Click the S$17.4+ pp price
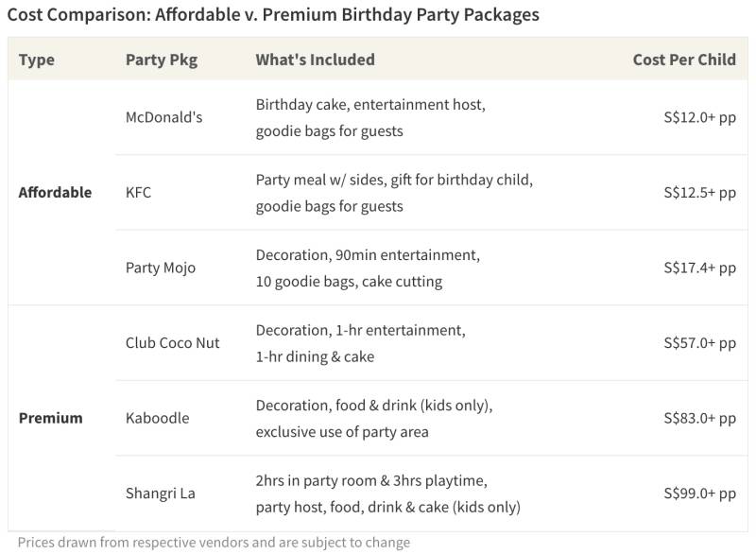This screenshot has width=756, height=554. pyautogui.click(x=699, y=268)
